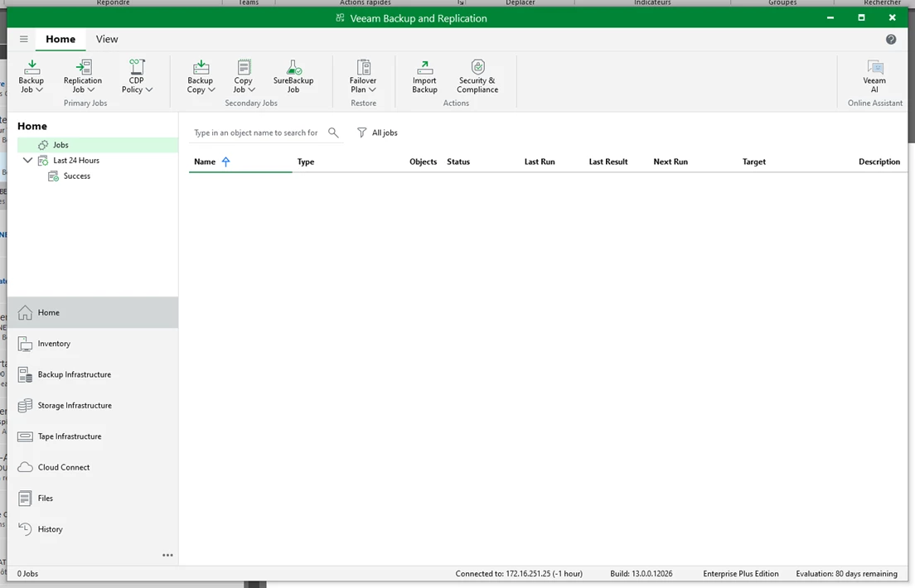Expand the CDP Policy dropdown arrow
Image resolution: width=915 pixels, height=588 pixels.
149,89
